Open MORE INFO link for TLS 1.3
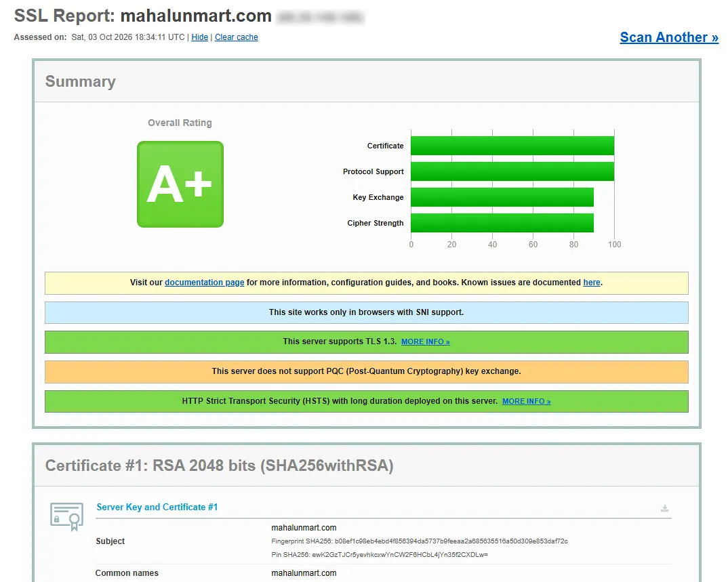The width and height of the screenshot is (728, 582). click(x=425, y=341)
